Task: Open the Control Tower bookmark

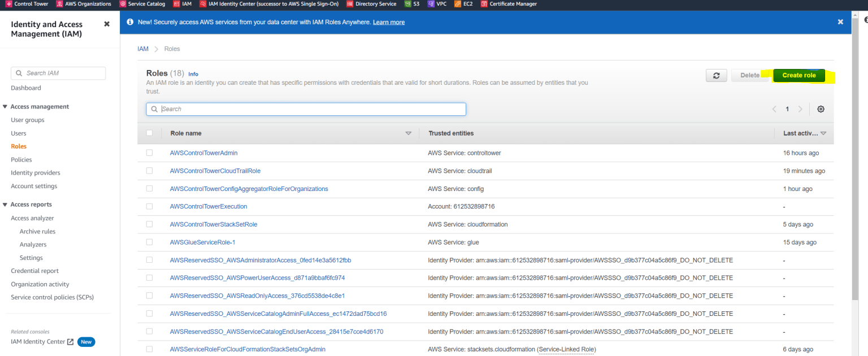Action: 27,4
